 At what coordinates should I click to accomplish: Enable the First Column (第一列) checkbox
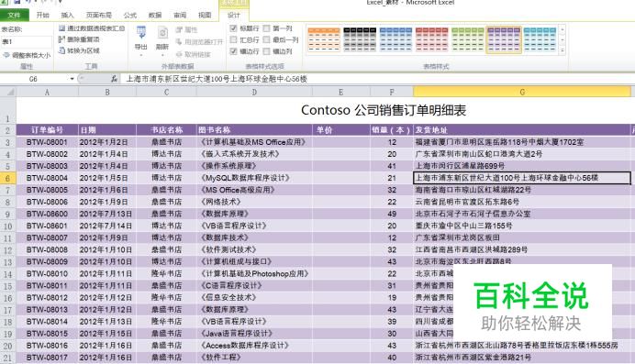click(x=266, y=28)
